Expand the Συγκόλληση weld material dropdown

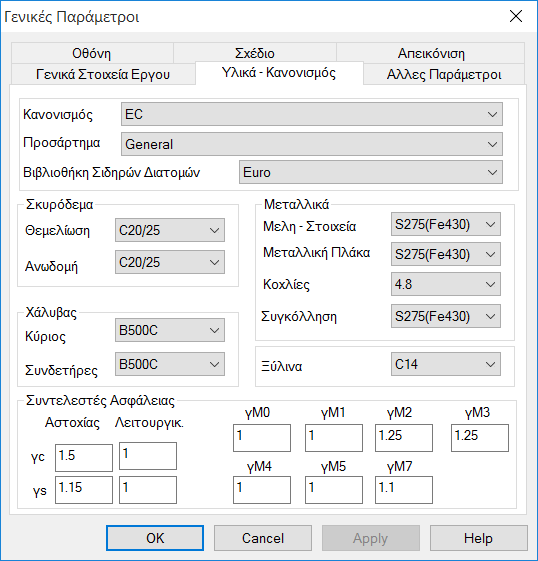tap(446, 316)
